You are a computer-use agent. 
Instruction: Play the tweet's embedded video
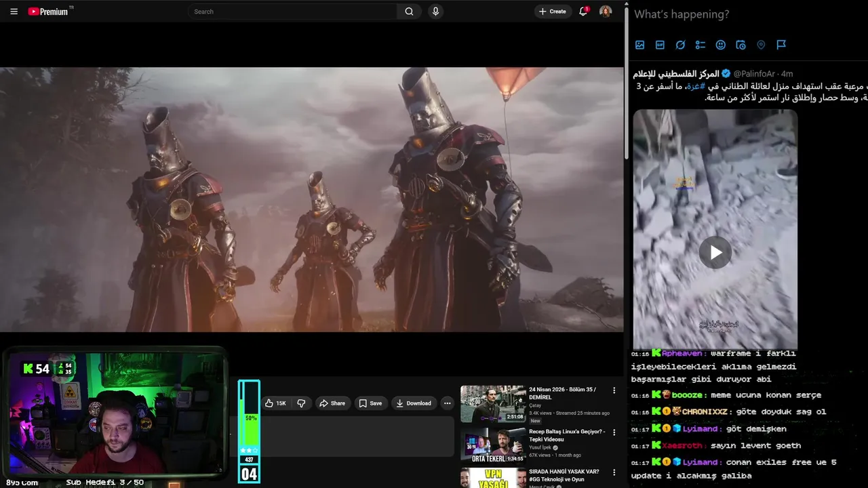click(715, 253)
